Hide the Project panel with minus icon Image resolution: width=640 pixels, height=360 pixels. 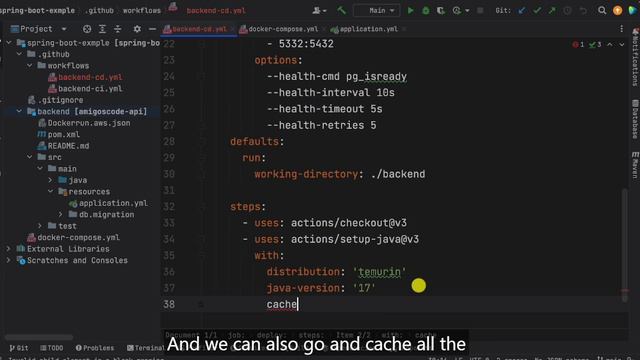click(152, 29)
